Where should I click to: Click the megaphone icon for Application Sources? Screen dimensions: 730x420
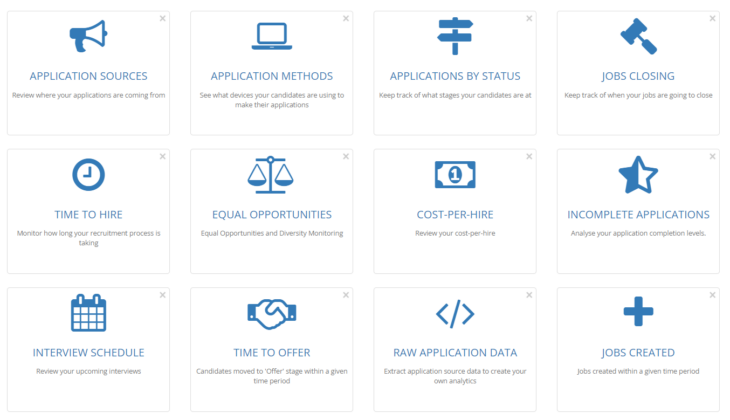88,37
